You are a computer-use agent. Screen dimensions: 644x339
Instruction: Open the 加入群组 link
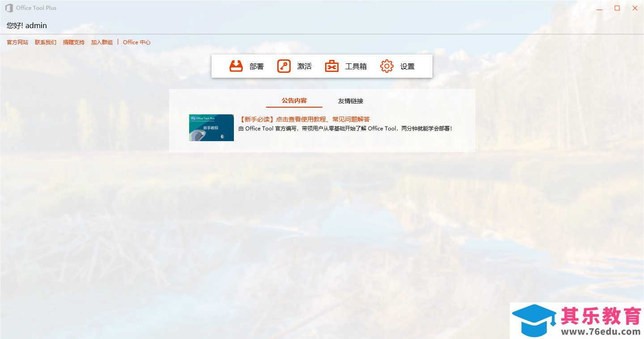[x=102, y=42]
